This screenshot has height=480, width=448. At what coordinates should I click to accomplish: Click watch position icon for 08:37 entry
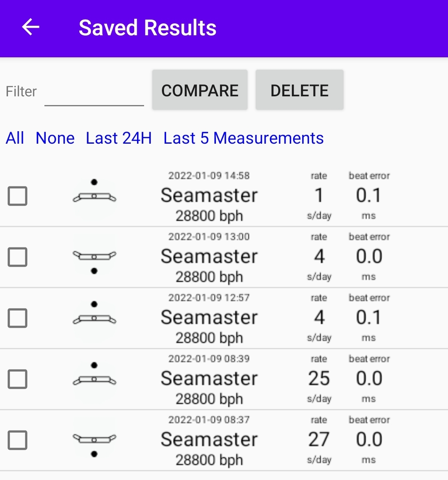[95, 440]
